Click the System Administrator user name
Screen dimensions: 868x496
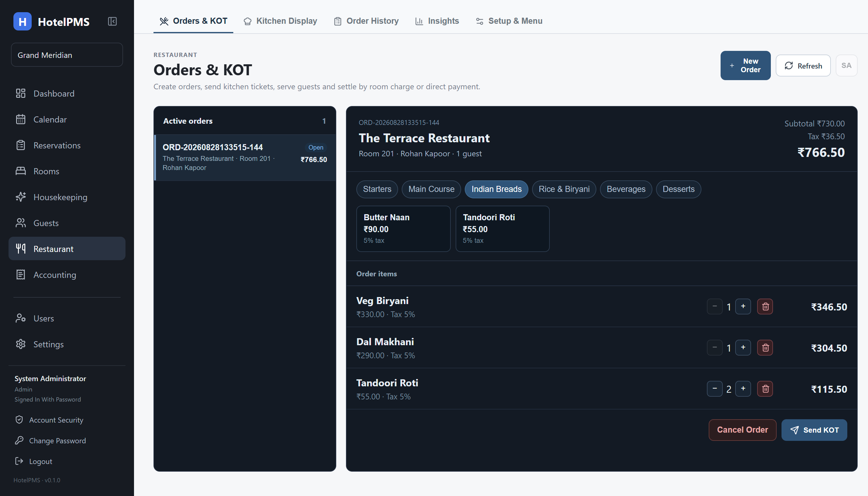(50, 378)
